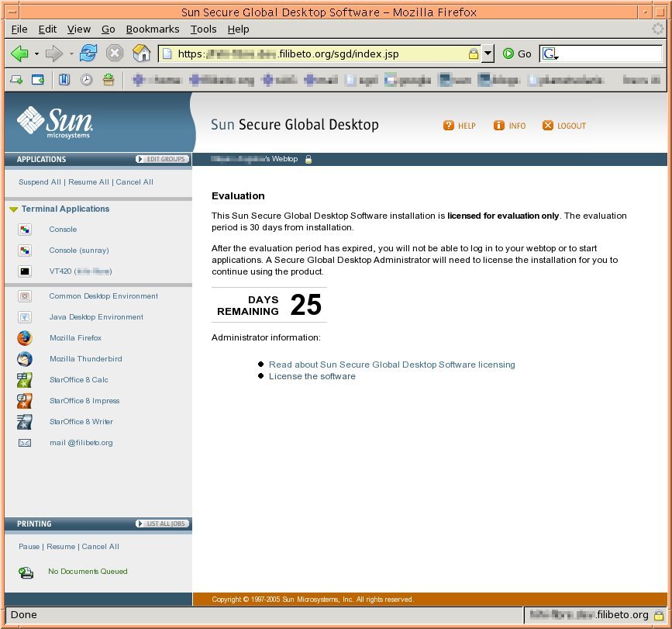This screenshot has width=672, height=629.
Task: Open the URL bar history dropdown
Action: (x=488, y=54)
